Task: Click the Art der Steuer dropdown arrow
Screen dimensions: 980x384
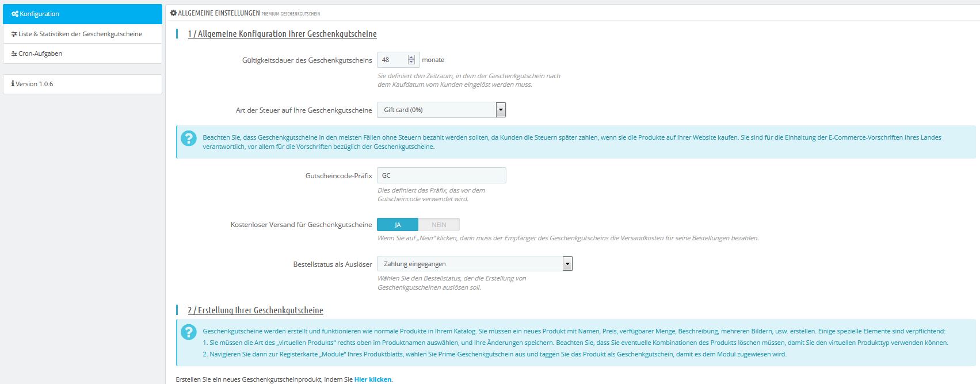Action: click(x=501, y=110)
